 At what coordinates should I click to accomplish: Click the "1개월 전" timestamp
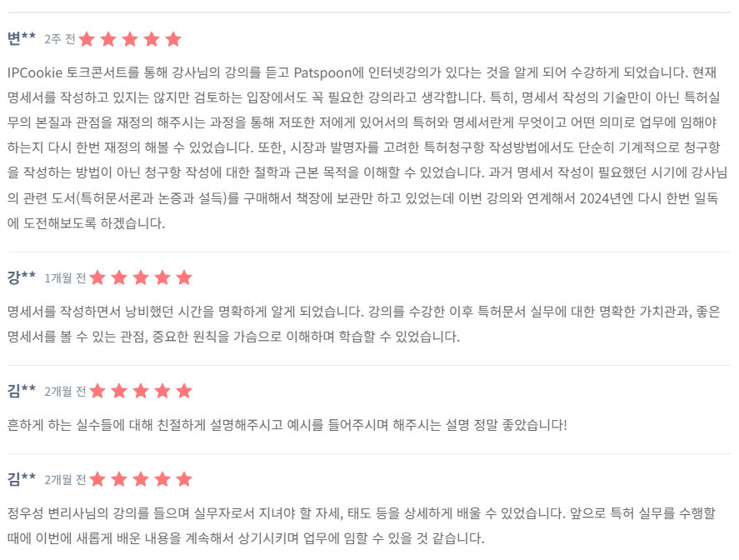65,277
